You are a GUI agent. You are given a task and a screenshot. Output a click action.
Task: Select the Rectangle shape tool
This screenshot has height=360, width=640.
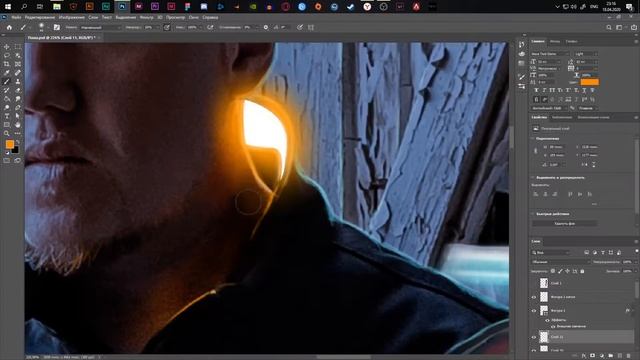pyautogui.click(x=7, y=124)
